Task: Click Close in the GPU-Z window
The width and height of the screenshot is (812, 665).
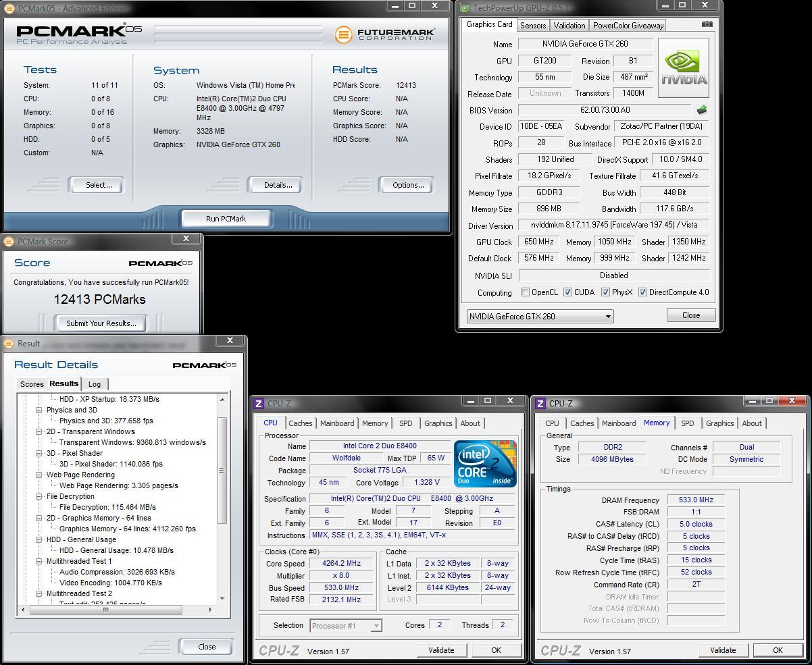Action: (691, 315)
